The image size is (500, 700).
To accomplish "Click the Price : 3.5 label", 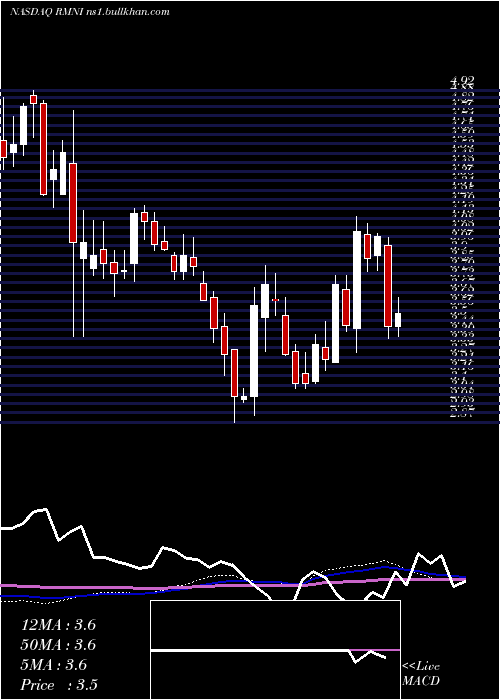I will coord(59,685).
